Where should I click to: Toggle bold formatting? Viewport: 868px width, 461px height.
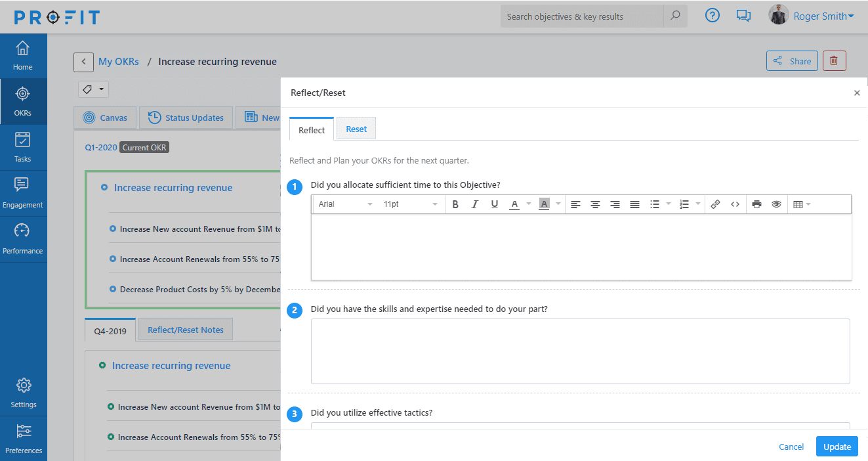point(455,204)
